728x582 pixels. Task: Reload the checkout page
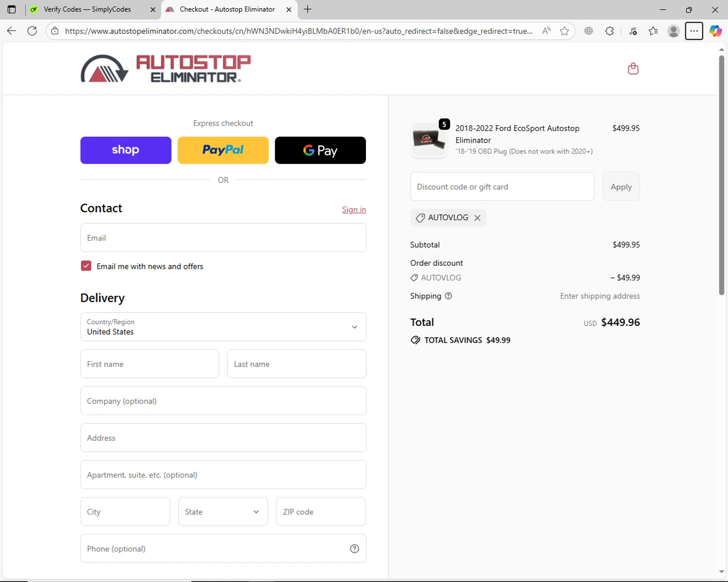32,31
